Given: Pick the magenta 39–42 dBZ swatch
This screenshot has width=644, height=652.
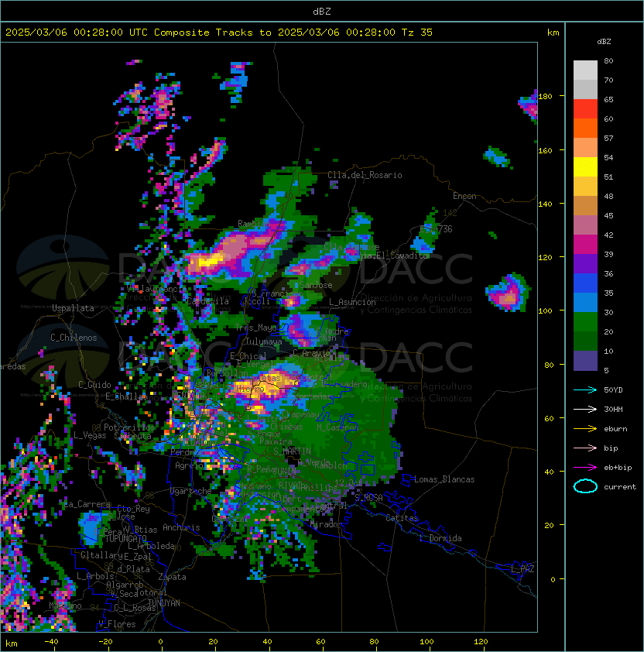Looking at the screenshot, I should (x=585, y=244).
